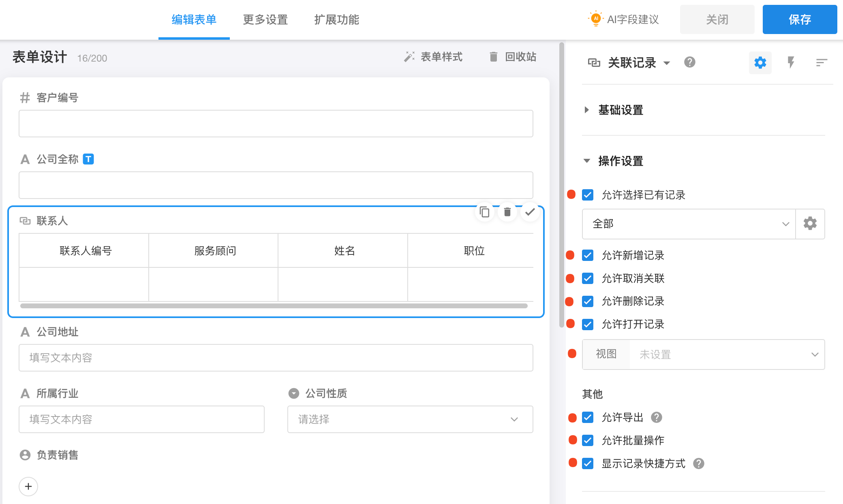Open AI字段建议 suggestions
Viewport: 843px width, 504px height.
(x=624, y=19)
